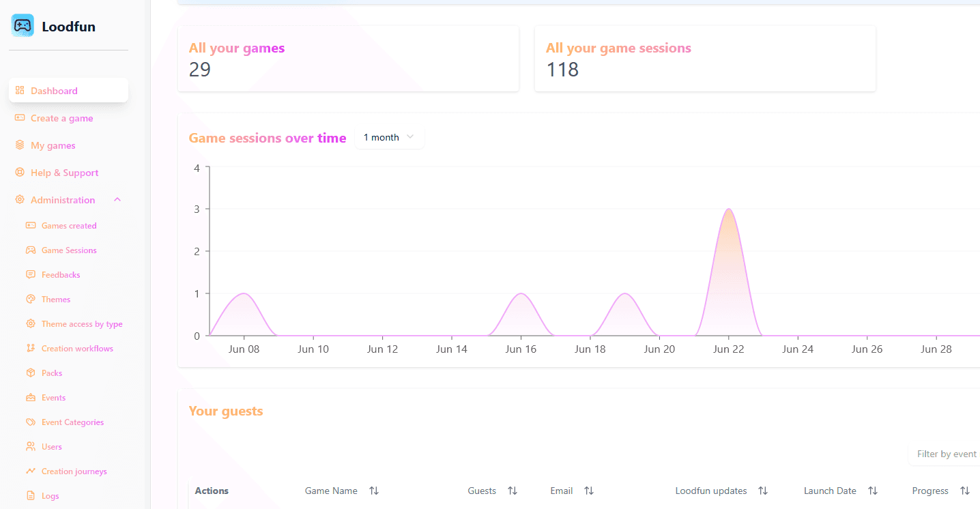Go to Event Categories page

click(x=72, y=422)
